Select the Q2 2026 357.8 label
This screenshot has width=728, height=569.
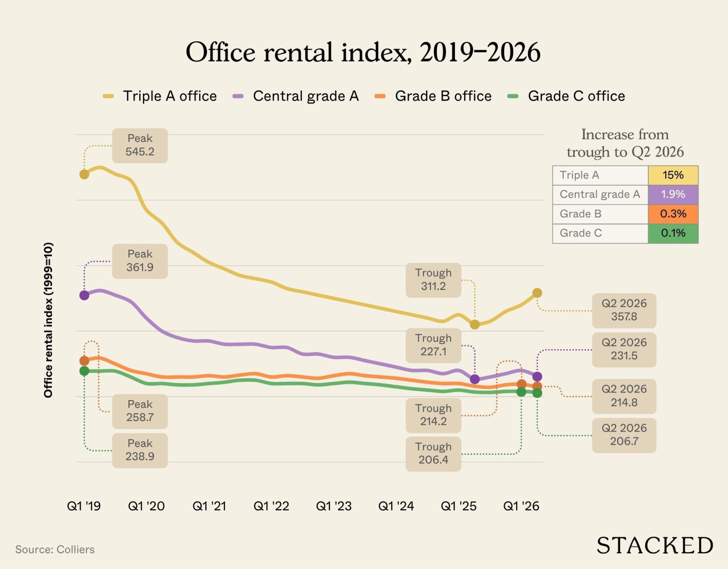(624, 310)
